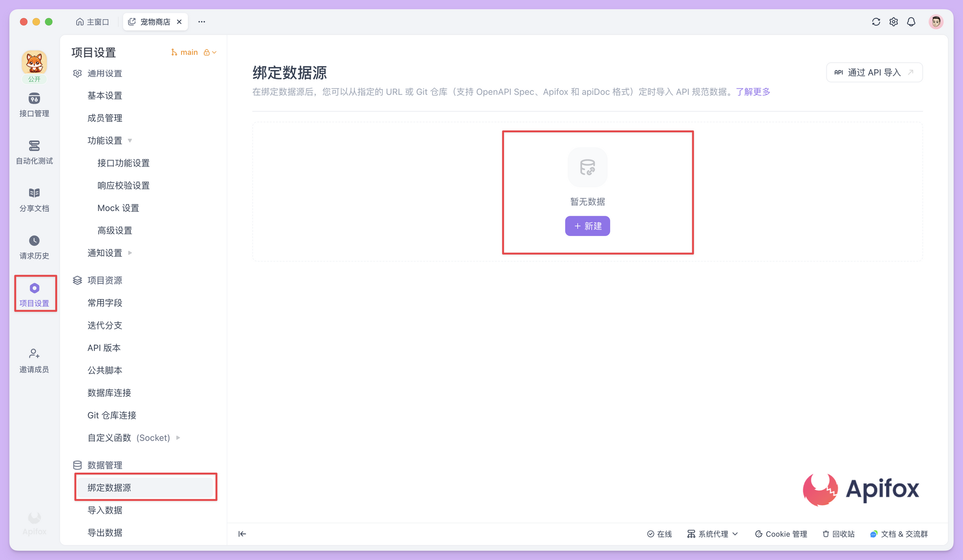Viewport: 963px width, 560px height.
Task: Open the 了解更多 link
Action: (x=754, y=91)
